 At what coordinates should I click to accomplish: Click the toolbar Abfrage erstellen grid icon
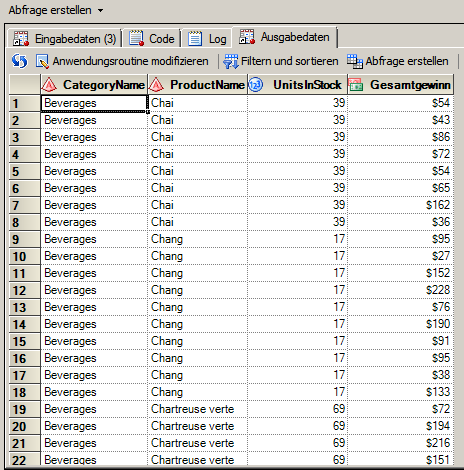click(355, 62)
